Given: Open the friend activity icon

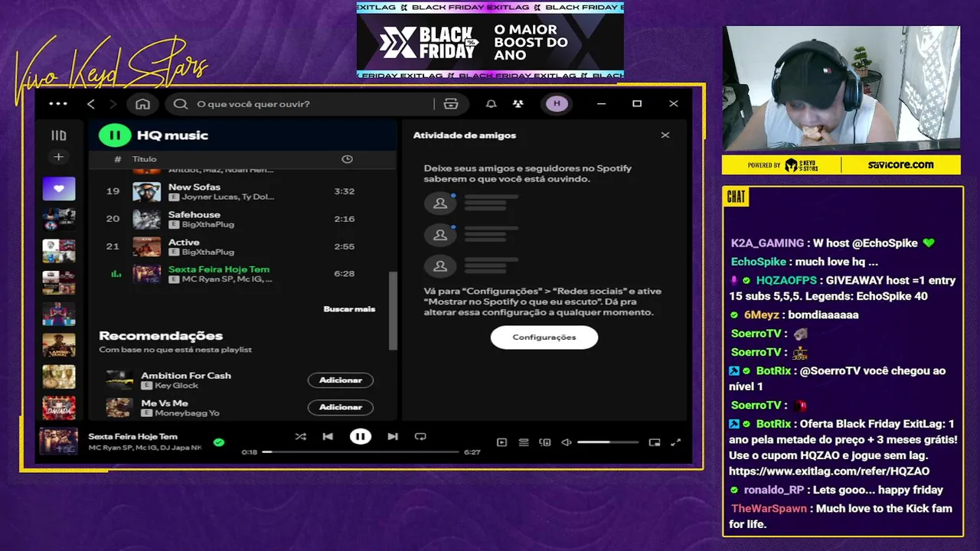Looking at the screenshot, I should point(518,104).
